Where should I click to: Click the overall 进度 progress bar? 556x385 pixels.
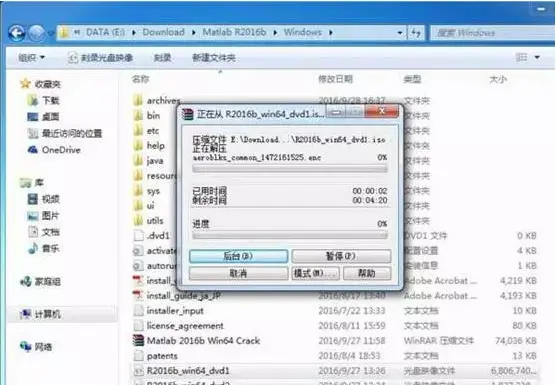[290, 235]
